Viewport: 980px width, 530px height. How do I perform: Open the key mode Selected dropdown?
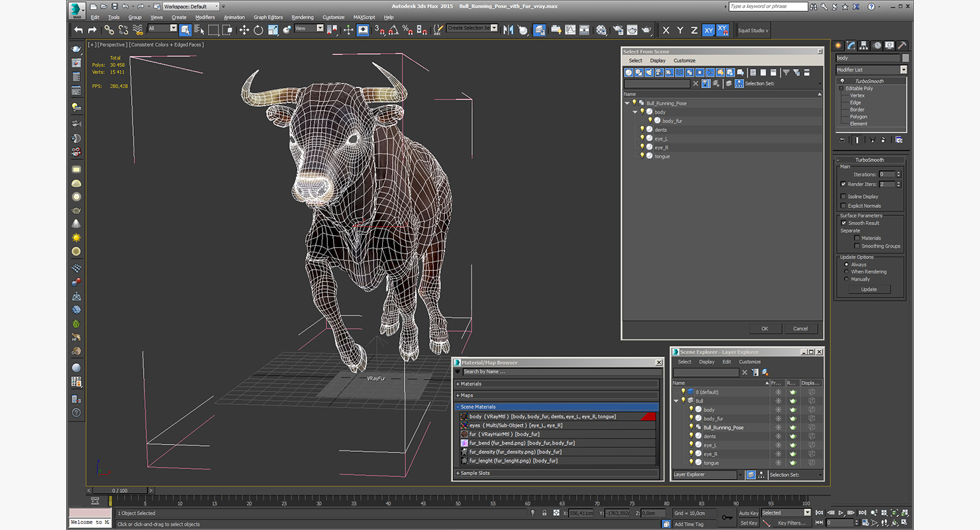786,513
